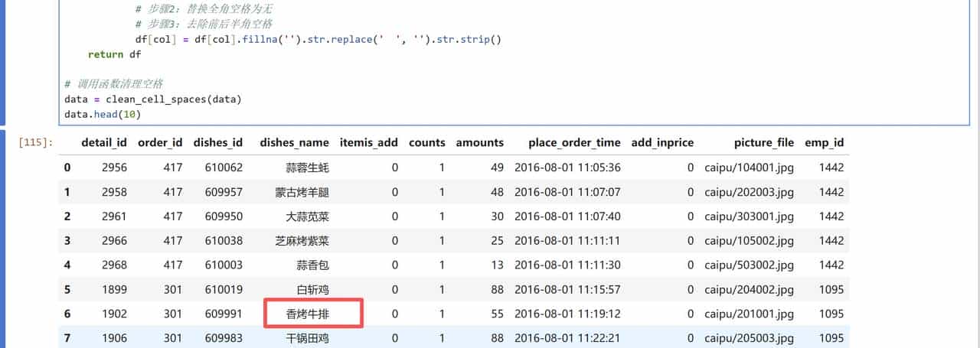Select dish name 蒙古烤羊腿
The image size is (980, 348).
pyautogui.click(x=302, y=192)
